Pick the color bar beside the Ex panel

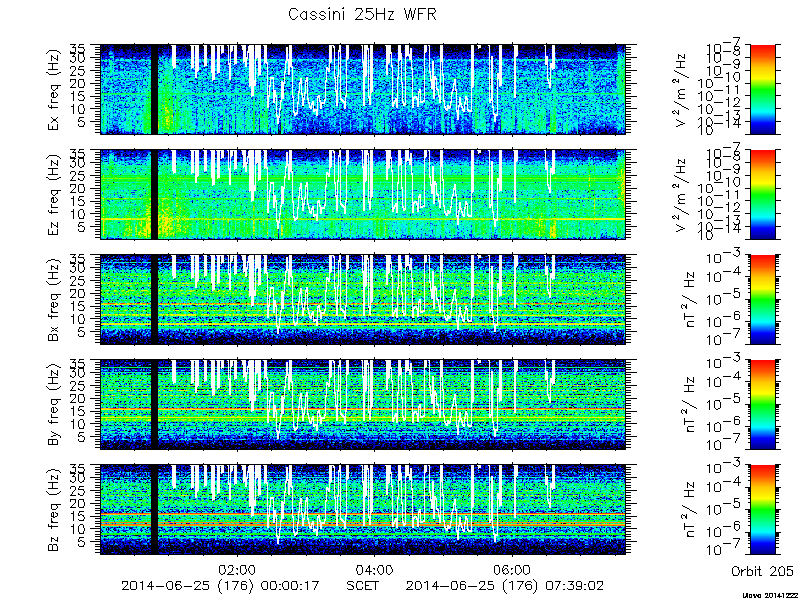pos(762,89)
